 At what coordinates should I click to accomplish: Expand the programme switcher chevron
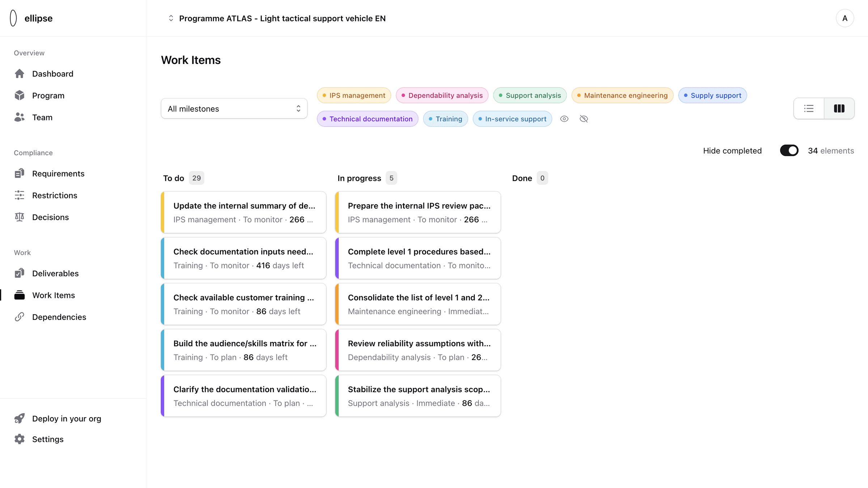coord(171,18)
